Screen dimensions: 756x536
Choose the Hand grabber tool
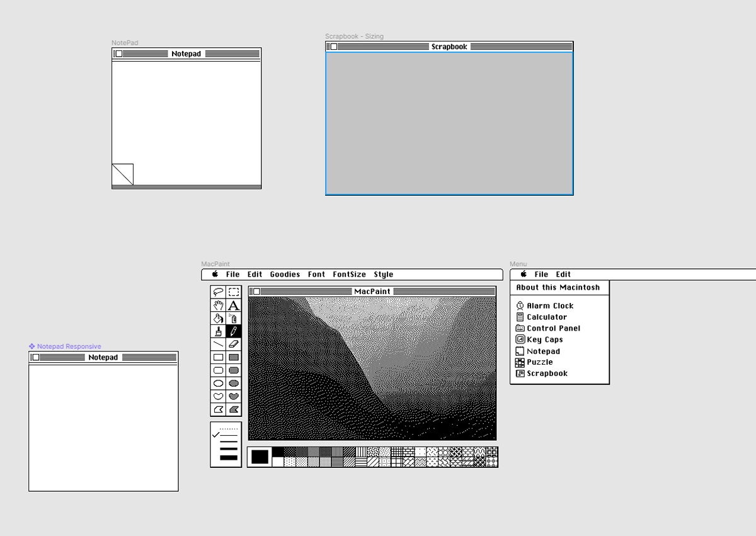[219, 305]
